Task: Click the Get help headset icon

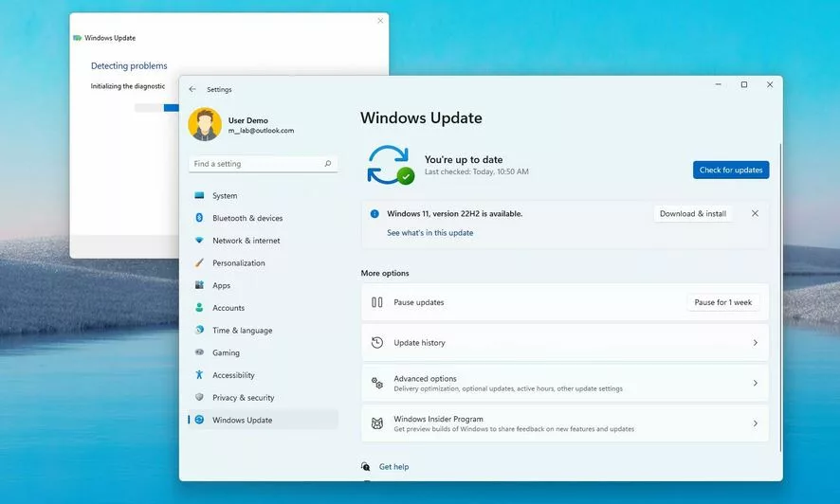Action: (365, 466)
